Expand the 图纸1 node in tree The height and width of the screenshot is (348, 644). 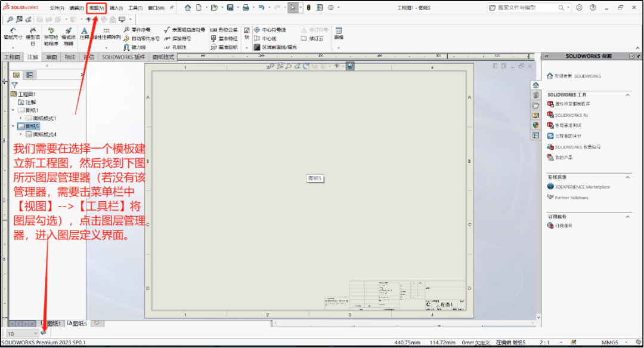click(x=13, y=110)
